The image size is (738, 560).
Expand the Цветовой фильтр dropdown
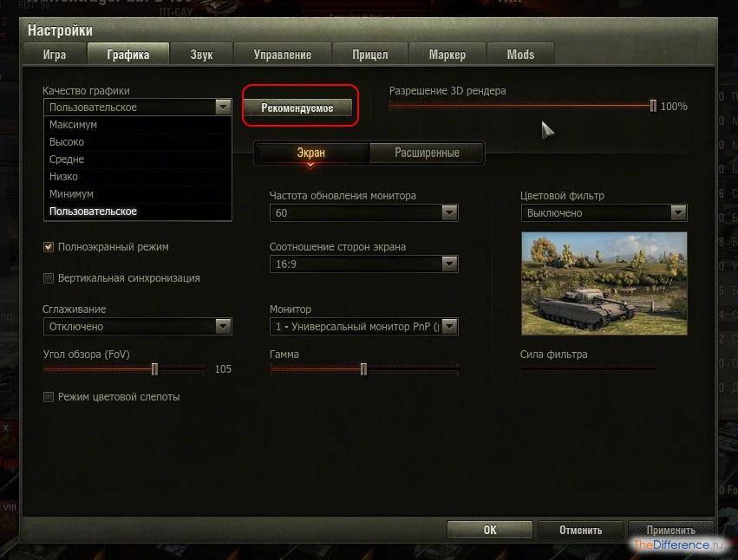click(678, 212)
